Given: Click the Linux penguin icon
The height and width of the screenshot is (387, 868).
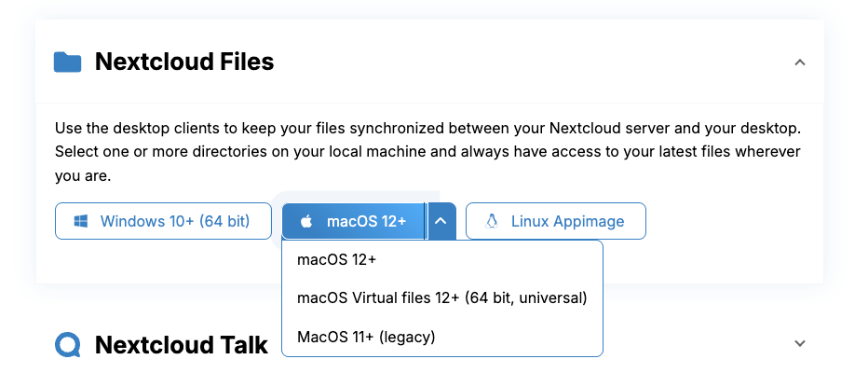Looking at the screenshot, I should (492, 222).
